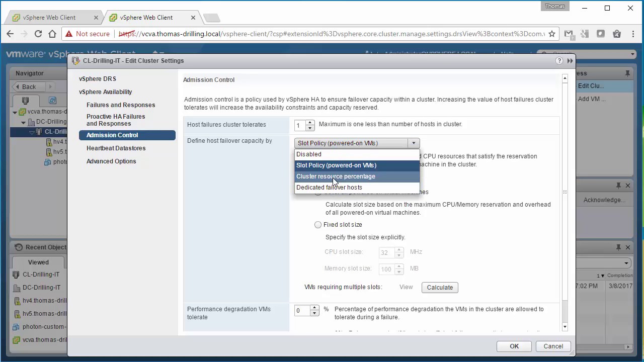Viewport: 644px width, 362px height.
Task: Reload the browser page
Action: tap(38, 34)
